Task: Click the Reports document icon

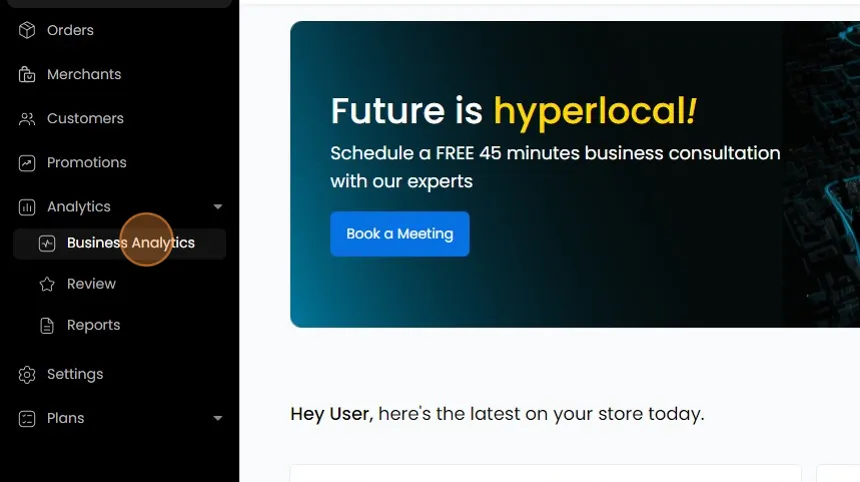Action: 47,325
